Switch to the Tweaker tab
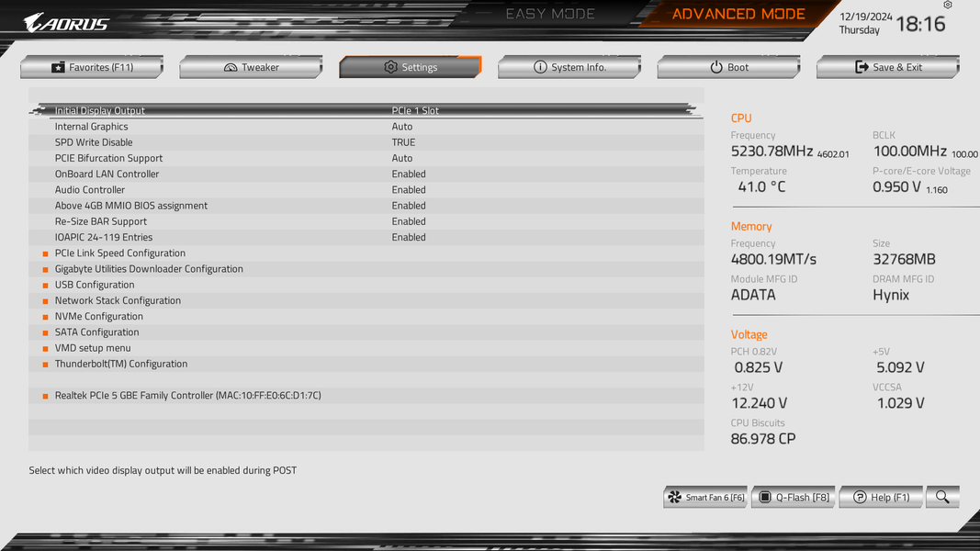The image size is (980, 551). tap(251, 67)
